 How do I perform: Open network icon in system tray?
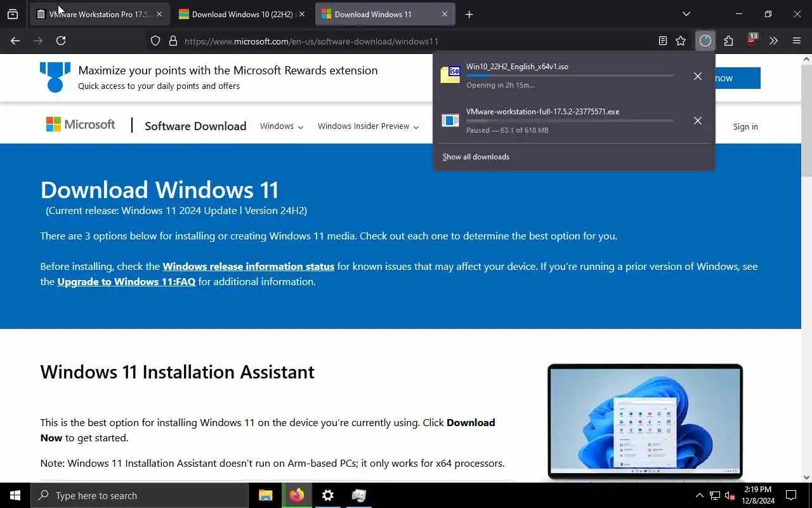coord(715,495)
